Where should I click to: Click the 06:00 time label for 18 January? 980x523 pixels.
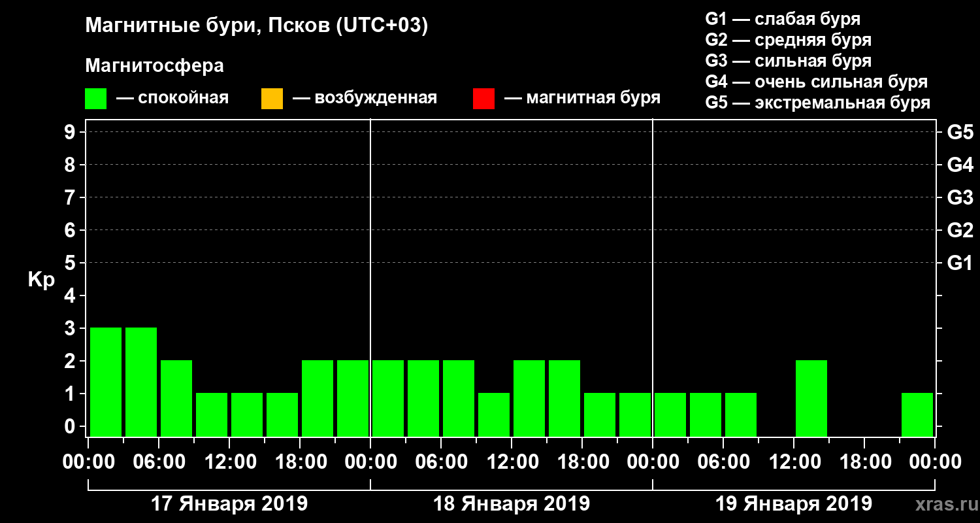click(442, 462)
